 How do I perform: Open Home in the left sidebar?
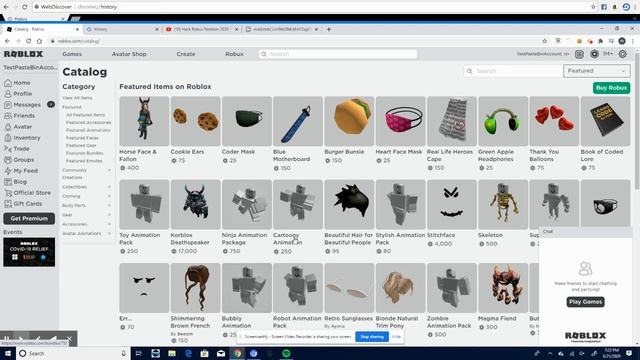[x=17, y=83]
